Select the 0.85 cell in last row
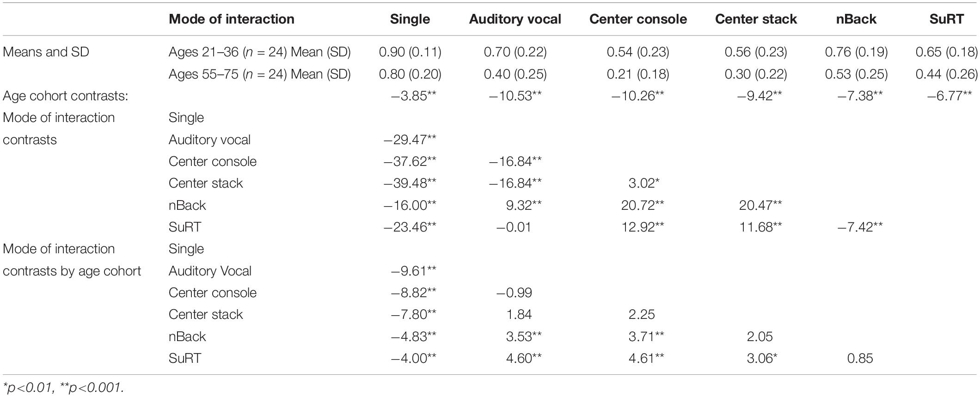 (x=860, y=358)
